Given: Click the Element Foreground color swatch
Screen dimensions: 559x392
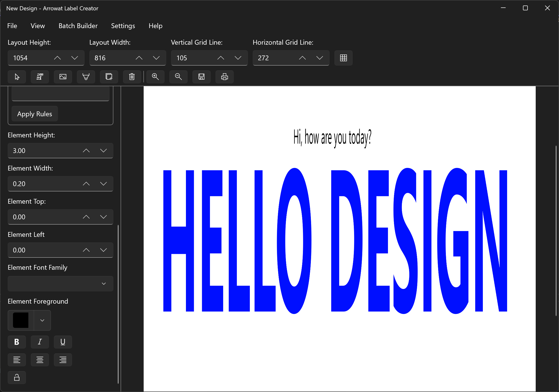Looking at the screenshot, I should (x=21, y=320).
